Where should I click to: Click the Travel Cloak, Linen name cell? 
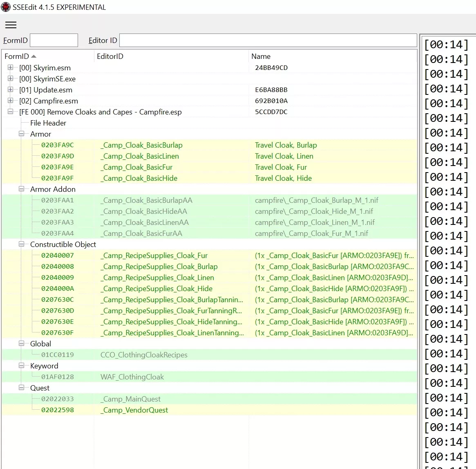(x=284, y=156)
